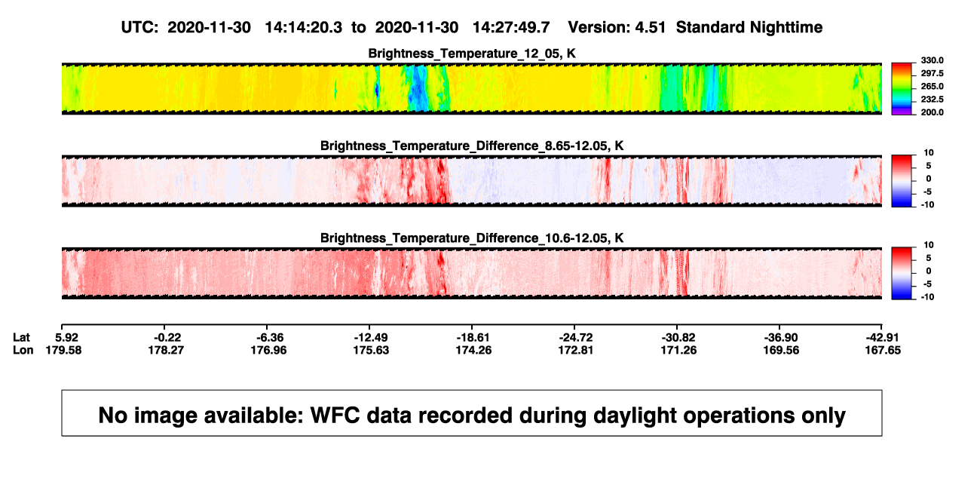980x503 pixels.
Task: Click the 8.65-12.05 difference image strip
Action: click(x=472, y=181)
